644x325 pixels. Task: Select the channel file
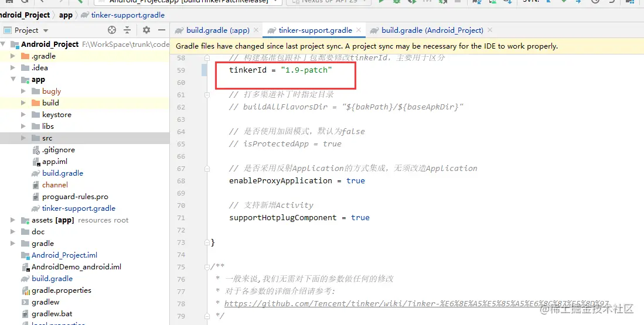(55, 184)
